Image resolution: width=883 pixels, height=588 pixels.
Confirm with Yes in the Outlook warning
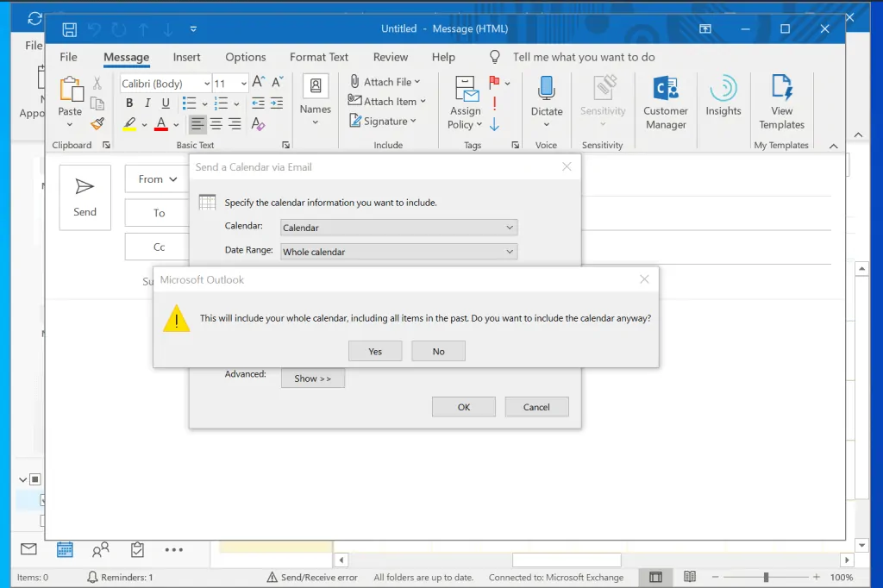[x=375, y=351]
